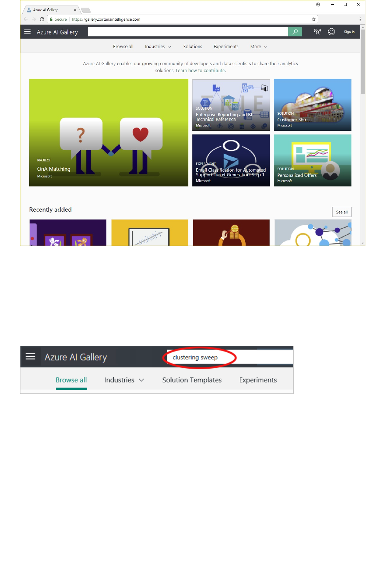392x572 pixels.
Task: Click the browser vertical scrollbar thumb
Action: pos(363,62)
